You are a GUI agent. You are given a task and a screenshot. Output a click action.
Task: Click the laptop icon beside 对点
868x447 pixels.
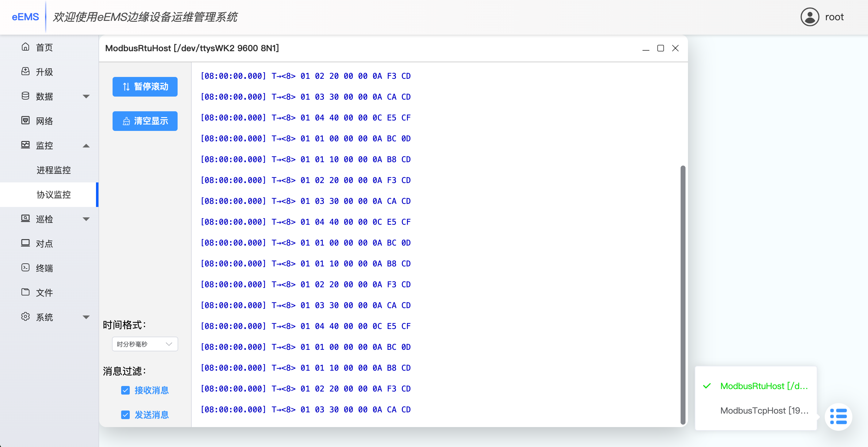25,243
